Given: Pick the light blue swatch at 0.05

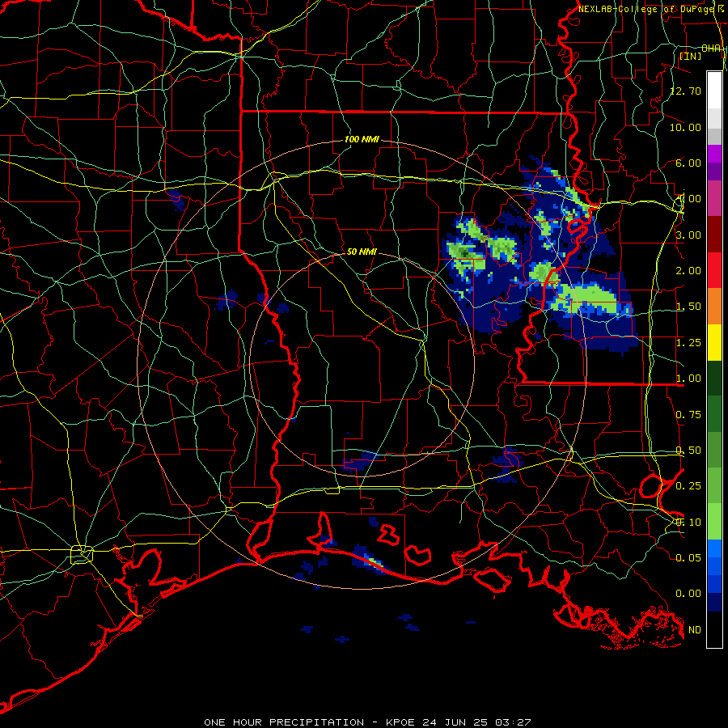Looking at the screenshot, I should click(x=714, y=548).
